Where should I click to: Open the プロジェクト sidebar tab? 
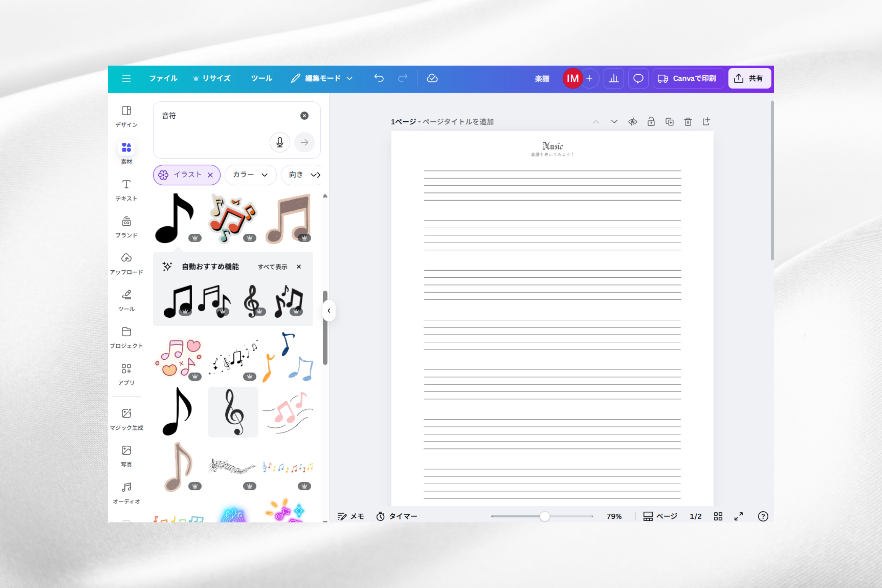(126, 338)
